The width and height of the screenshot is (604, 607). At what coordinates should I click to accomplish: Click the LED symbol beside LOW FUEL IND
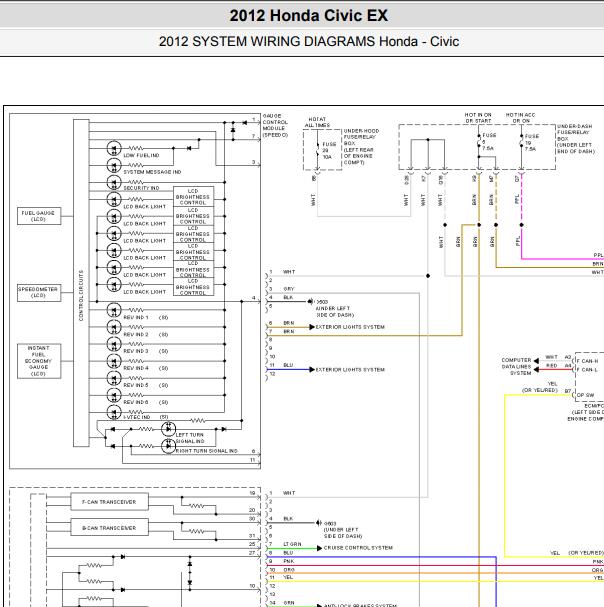(x=114, y=148)
